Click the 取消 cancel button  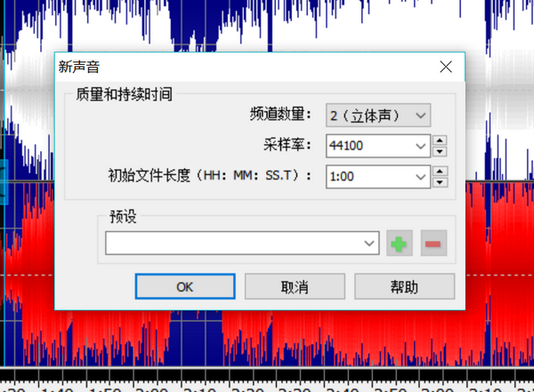click(x=295, y=287)
